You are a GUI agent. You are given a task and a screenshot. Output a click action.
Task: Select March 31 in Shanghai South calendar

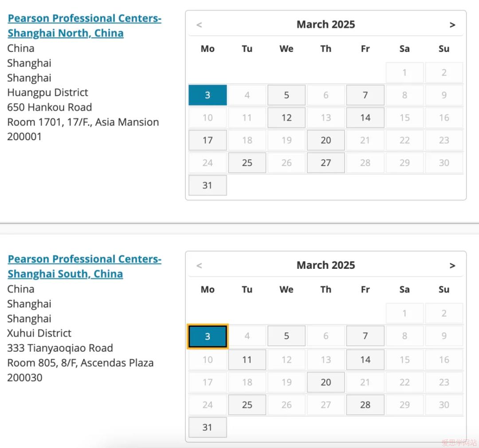pos(208,428)
